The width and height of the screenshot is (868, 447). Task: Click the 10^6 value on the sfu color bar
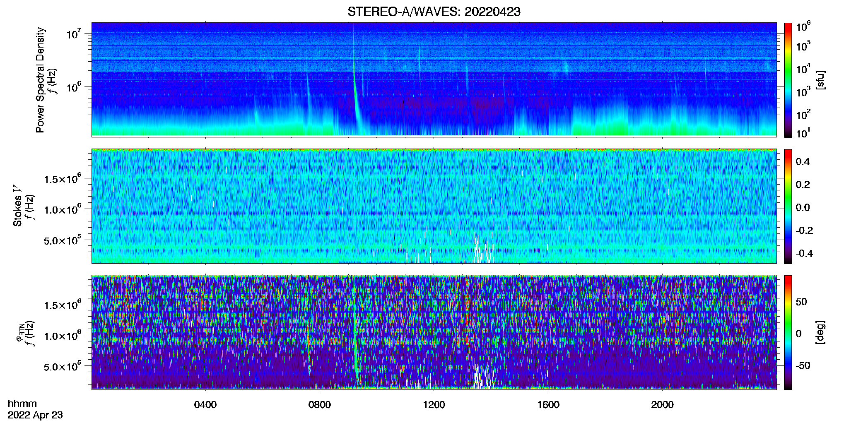(x=803, y=27)
